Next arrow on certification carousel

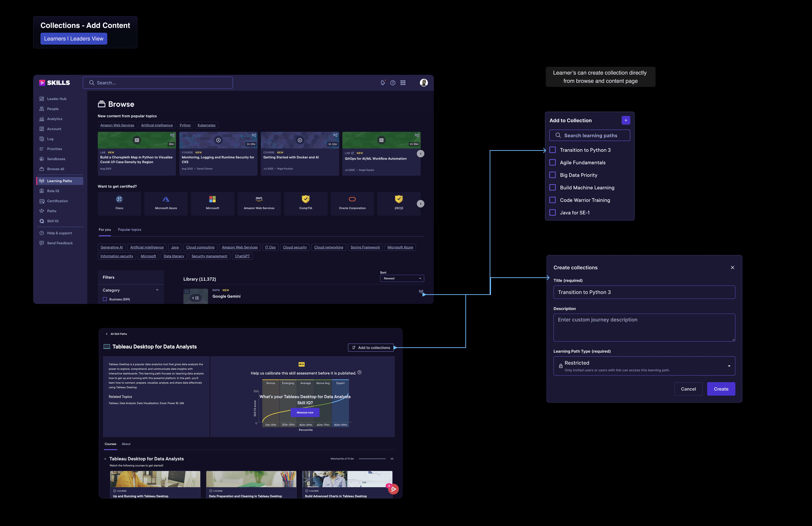point(421,204)
